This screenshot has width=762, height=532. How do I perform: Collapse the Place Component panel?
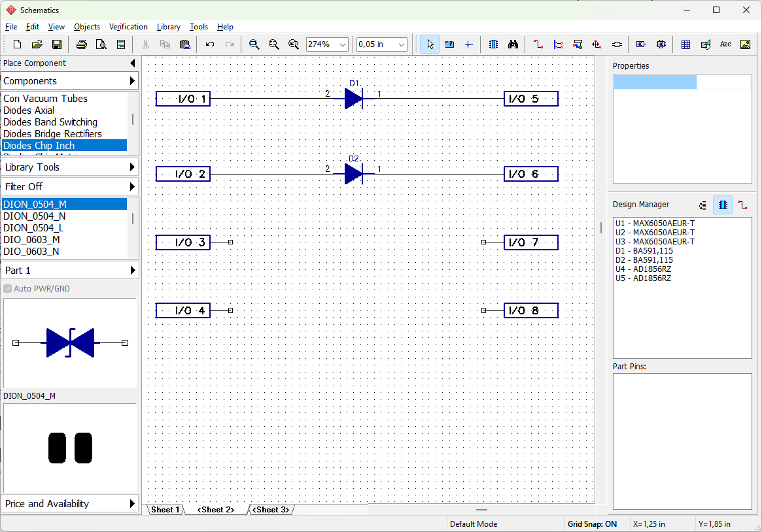coord(133,63)
